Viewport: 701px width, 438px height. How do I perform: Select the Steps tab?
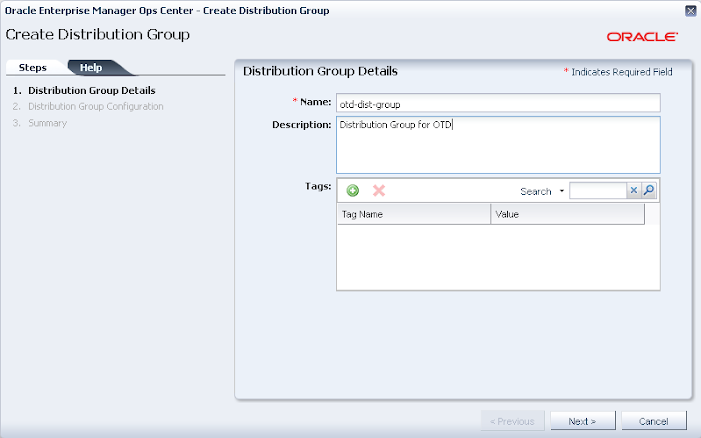32,67
